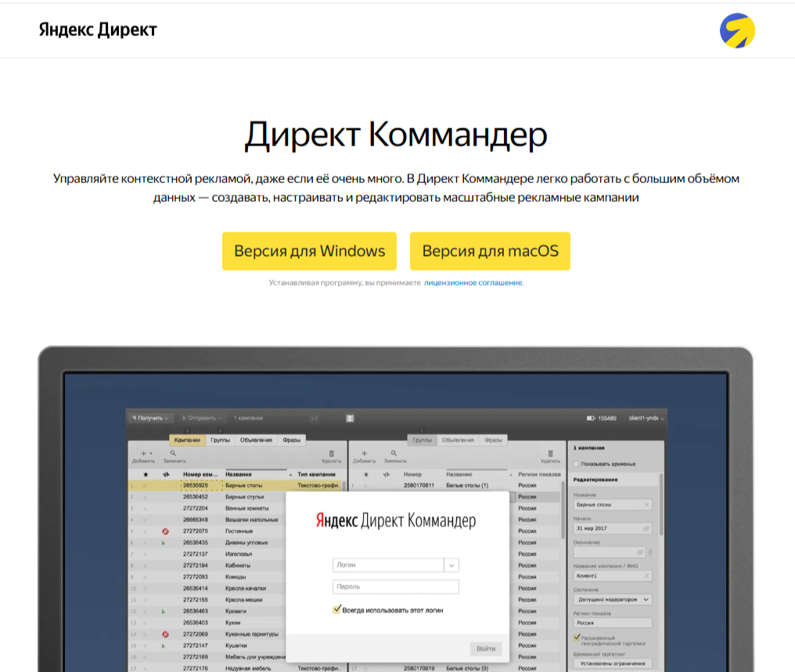795x672 pixels.
Task: Click the trash icon next to the Окончание field
Action: coord(650,552)
